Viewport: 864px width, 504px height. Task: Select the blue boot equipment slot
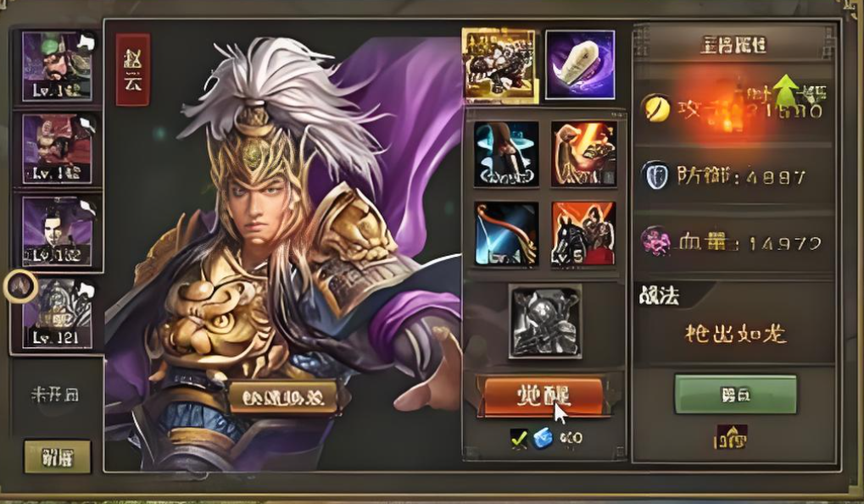coord(506,154)
